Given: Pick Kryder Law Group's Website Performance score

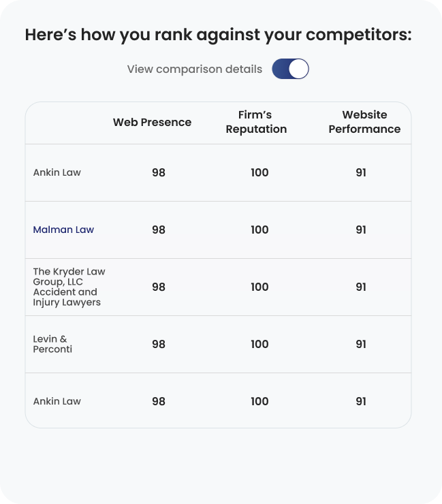Looking at the screenshot, I should (x=361, y=287).
